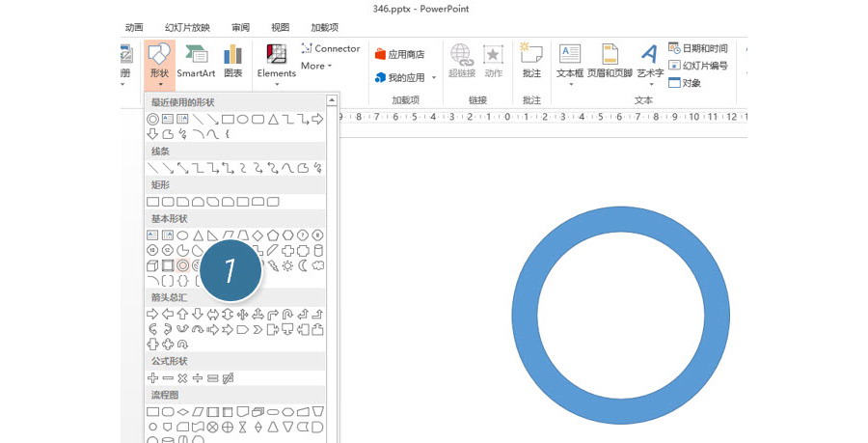Screen dimensions: 868x443
Task: Select plain rectangle in 矩形 section
Action: tap(152, 202)
